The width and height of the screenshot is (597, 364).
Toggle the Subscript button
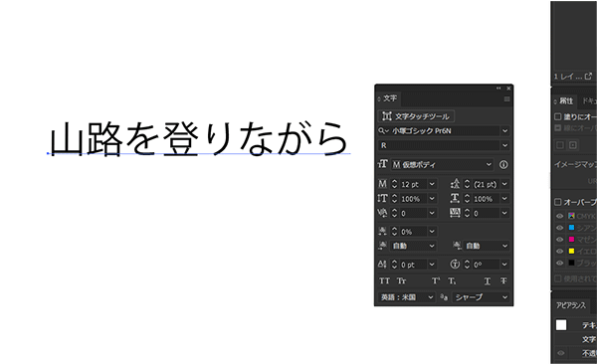tap(452, 281)
